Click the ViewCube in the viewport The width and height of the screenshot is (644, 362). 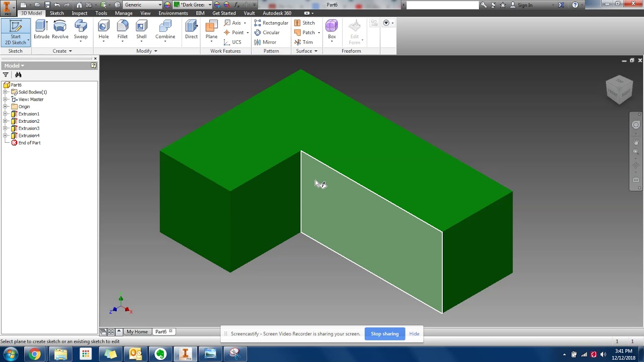pos(619,89)
